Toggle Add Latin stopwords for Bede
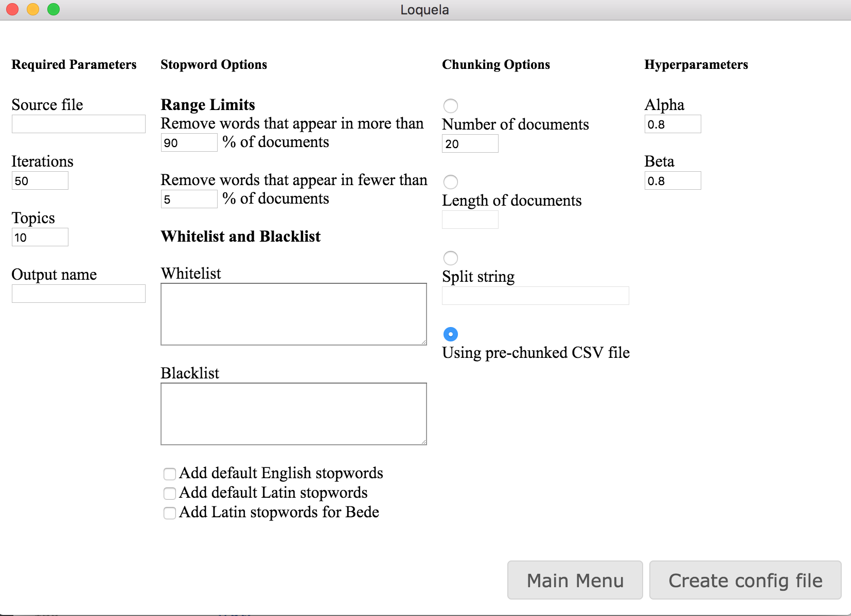851x616 pixels. [x=170, y=513]
